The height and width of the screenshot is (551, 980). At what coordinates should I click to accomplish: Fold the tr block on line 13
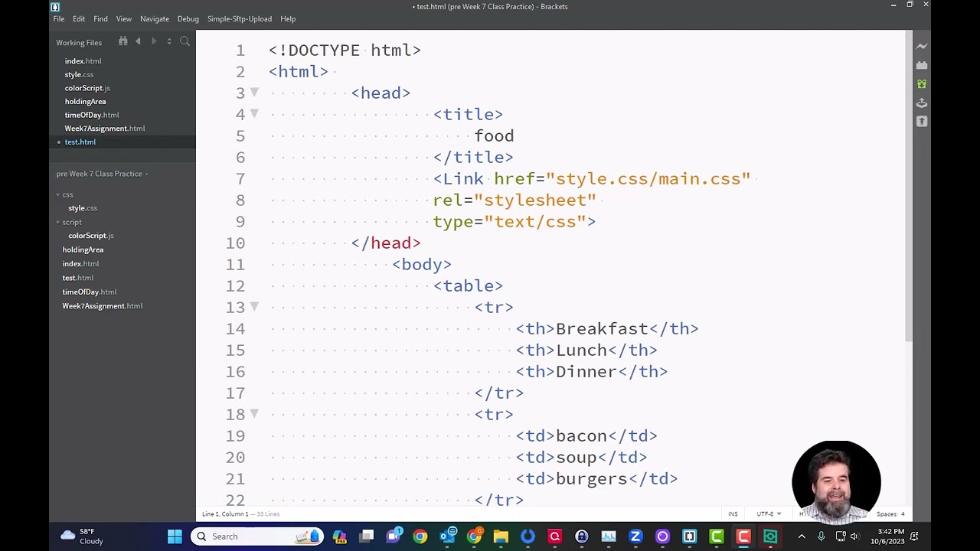coord(255,307)
